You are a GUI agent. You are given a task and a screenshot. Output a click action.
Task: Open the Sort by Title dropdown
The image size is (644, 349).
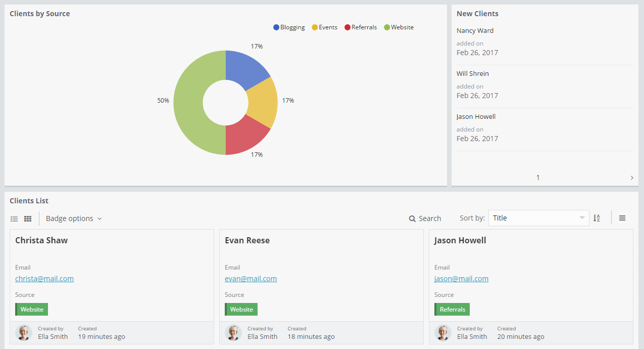tap(538, 218)
